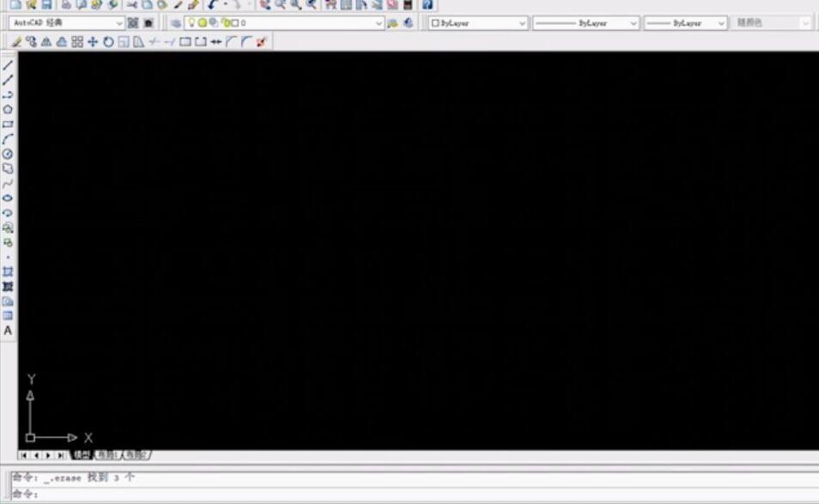Toggle layer 0 lock icon
The image size is (819, 504).
coord(226,23)
